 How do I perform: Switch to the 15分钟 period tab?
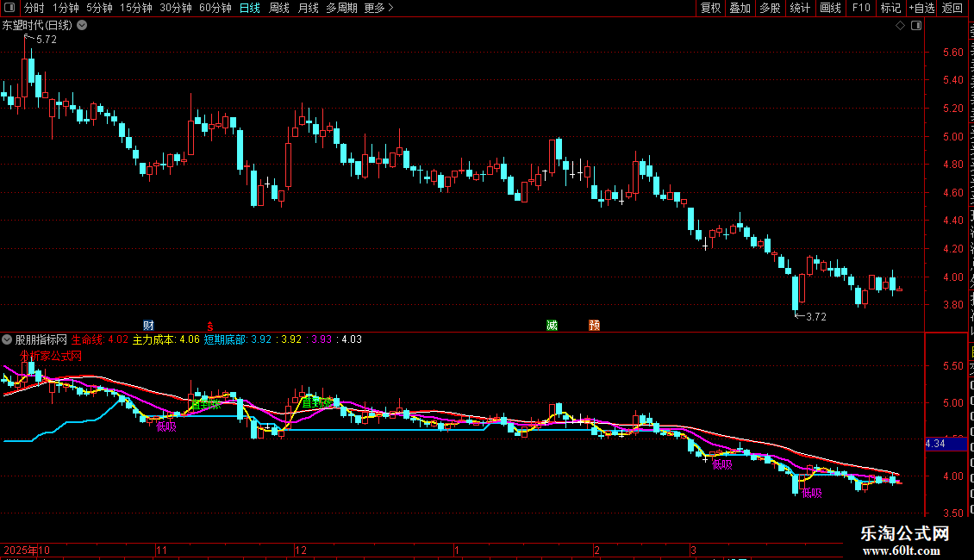point(136,8)
